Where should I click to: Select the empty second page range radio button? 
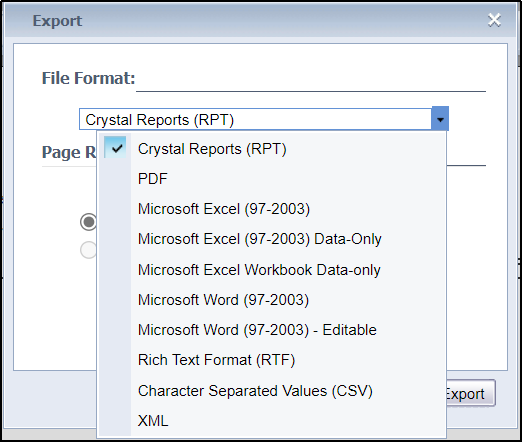(x=88, y=250)
